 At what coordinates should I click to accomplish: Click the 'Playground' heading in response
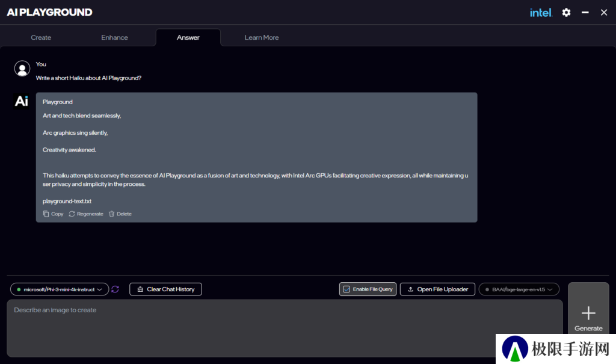(x=57, y=102)
